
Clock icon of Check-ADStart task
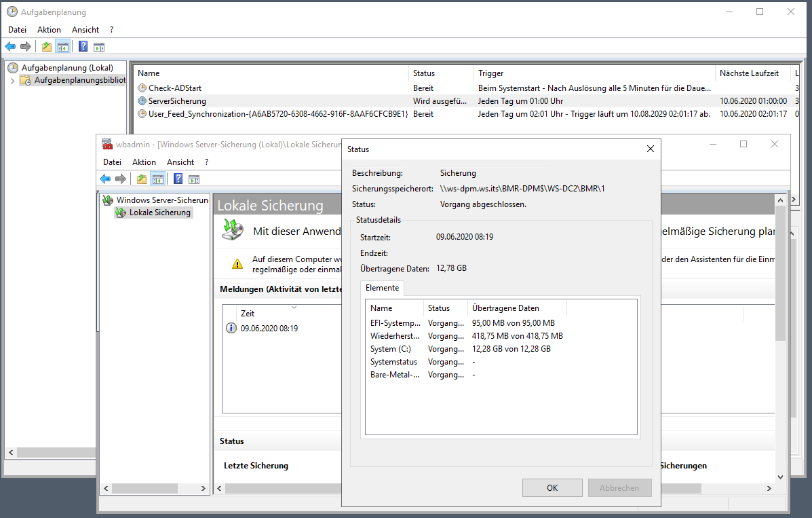click(142, 88)
